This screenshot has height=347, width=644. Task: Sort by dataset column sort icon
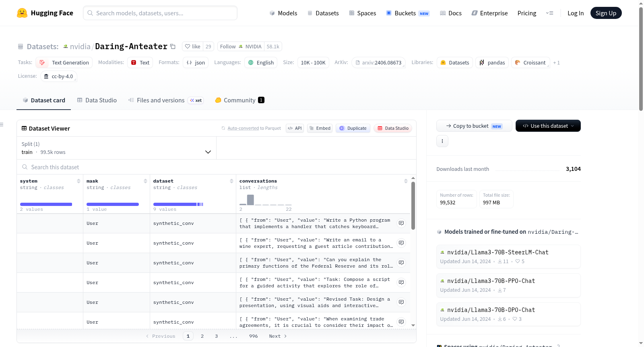click(x=231, y=181)
